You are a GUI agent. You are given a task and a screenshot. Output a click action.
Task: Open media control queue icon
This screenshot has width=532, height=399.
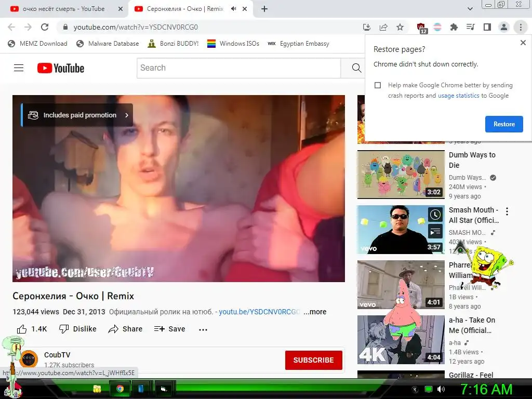click(x=470, y=27)
